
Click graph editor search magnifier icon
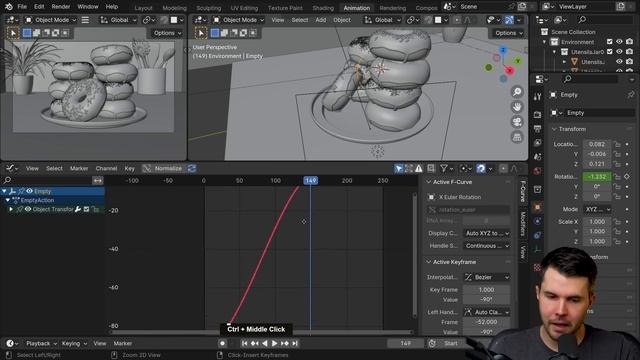[x=7, y=180]
